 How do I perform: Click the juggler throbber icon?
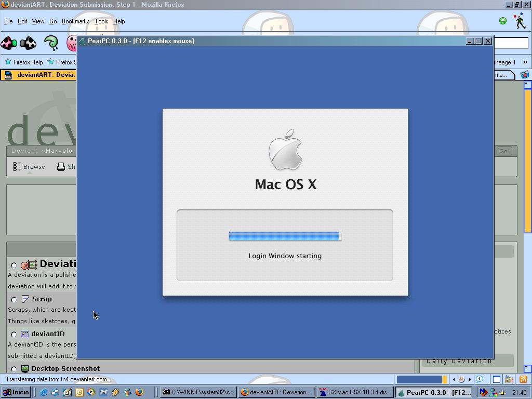tap(520, 21)
